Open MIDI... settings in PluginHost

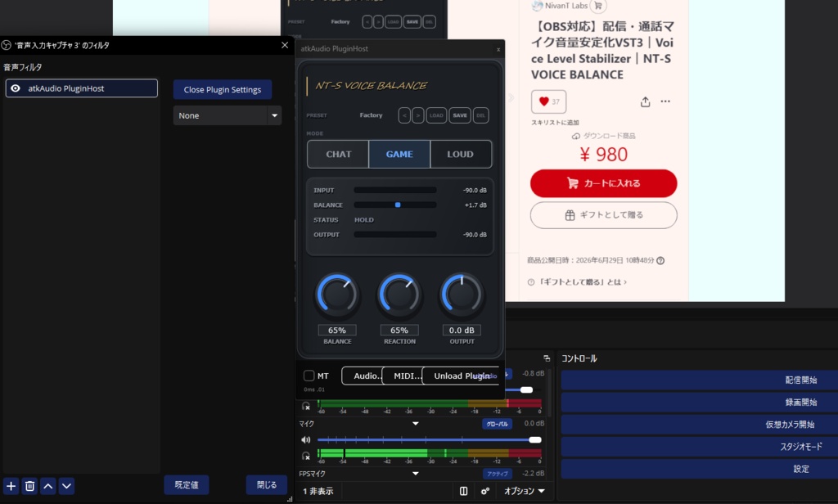(x=403, y=376)
